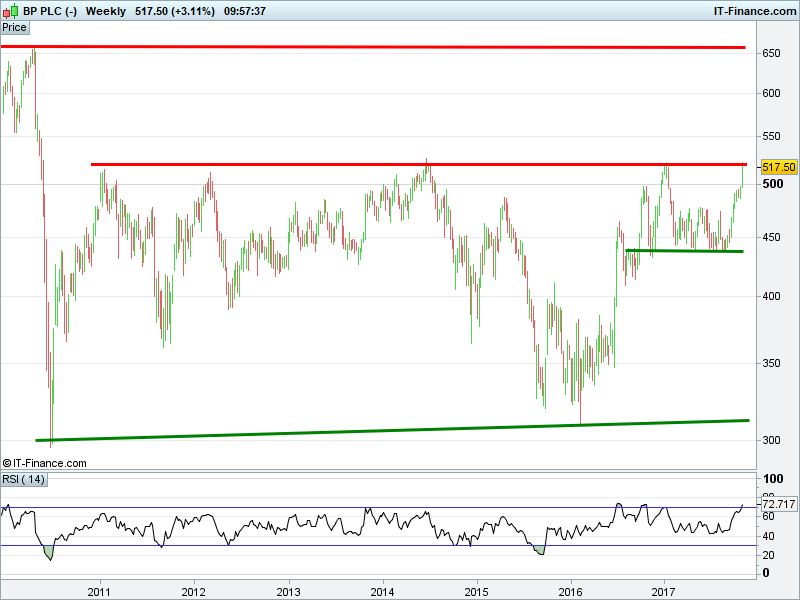
Task: Select the short green support line near 440
Action: 684,251
